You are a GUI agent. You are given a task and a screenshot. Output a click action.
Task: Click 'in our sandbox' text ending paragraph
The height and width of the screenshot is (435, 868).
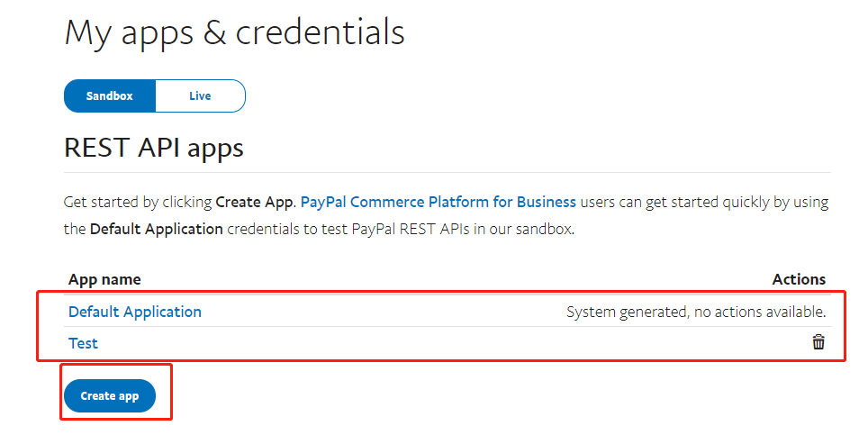pyautogui.click(x=524, y=229)
